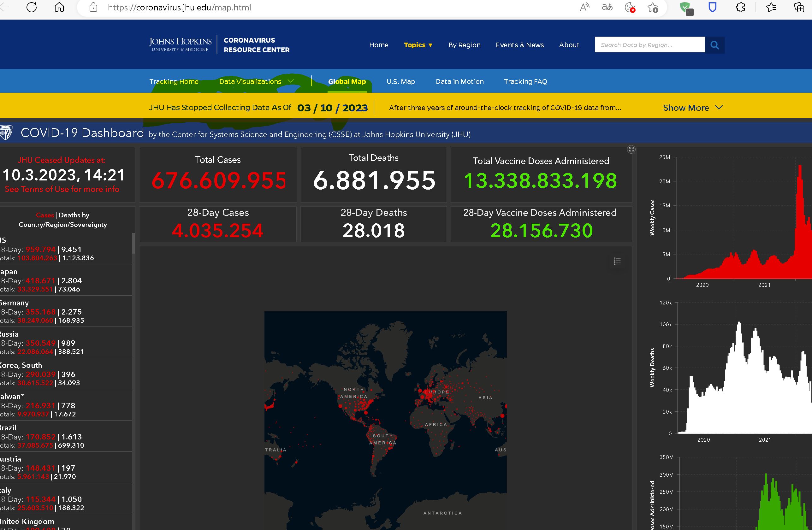Expand the Show More notice
Image resolution: width=812 pixels, height=530 pixels.
693,108
